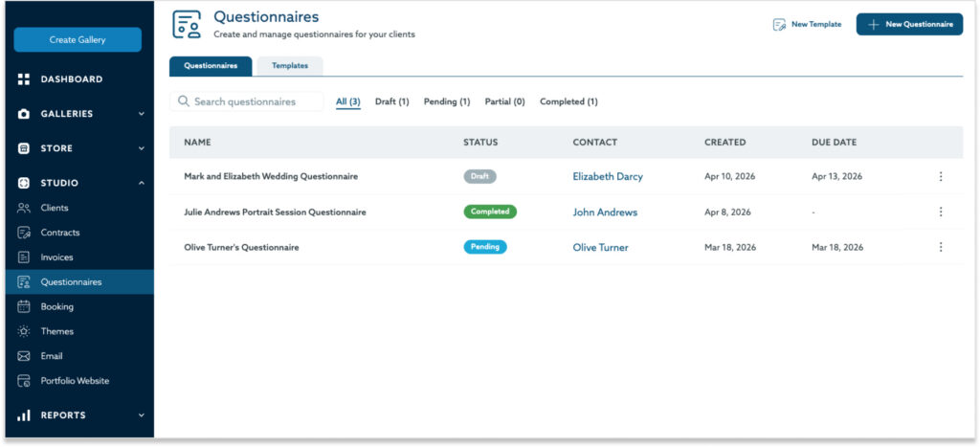Screen dimensions: 980x447
Task: Click the Email envelope icon
Action: (x=24, y=356)
